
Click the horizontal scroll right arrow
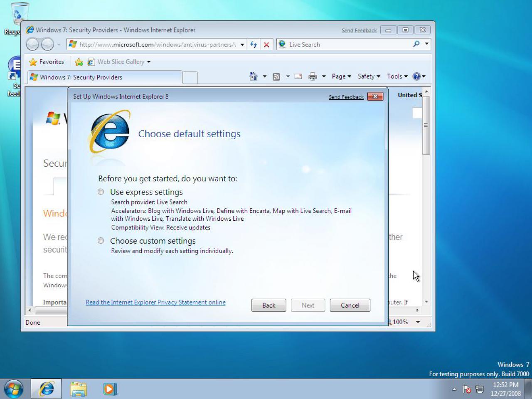pos(417,310)
